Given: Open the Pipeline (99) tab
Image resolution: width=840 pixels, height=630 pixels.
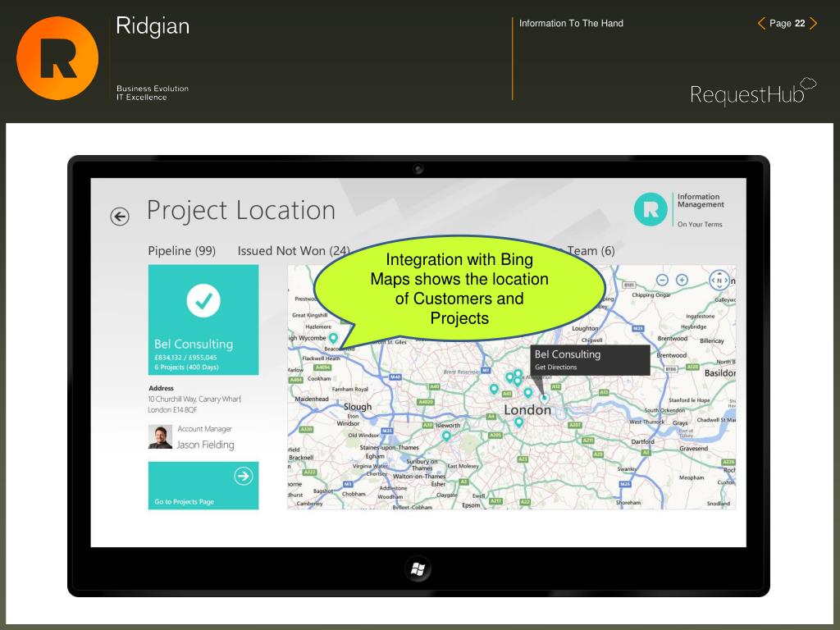Looking at the screenshot, I should [181, 251].
